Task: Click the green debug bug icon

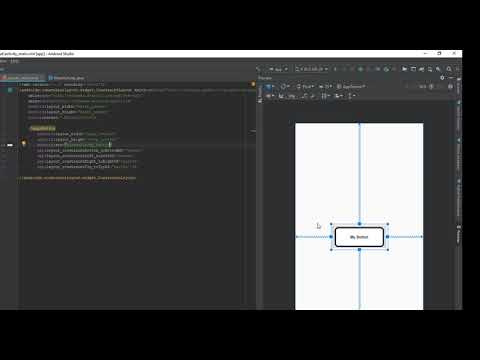Action: coord(361,69)
